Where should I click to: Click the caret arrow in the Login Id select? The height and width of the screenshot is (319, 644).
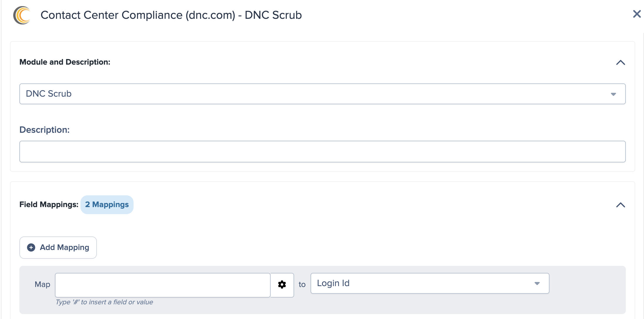click(537, 283)
